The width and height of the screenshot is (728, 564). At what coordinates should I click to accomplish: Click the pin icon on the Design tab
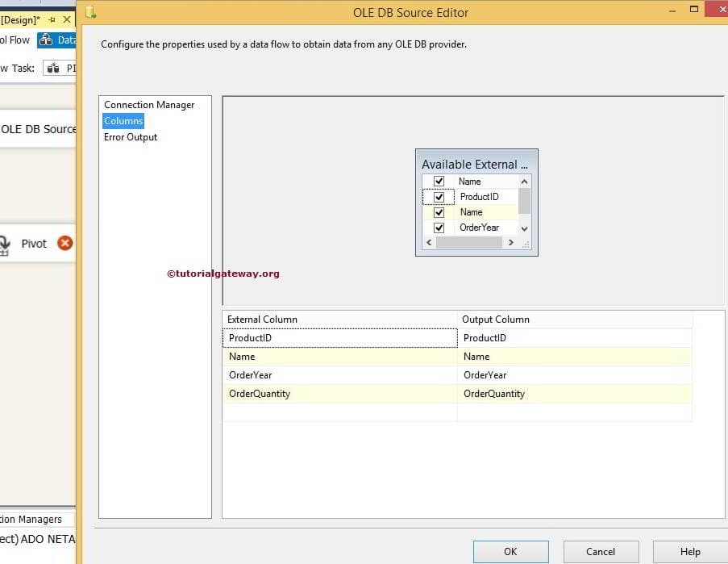click(52, 19)
